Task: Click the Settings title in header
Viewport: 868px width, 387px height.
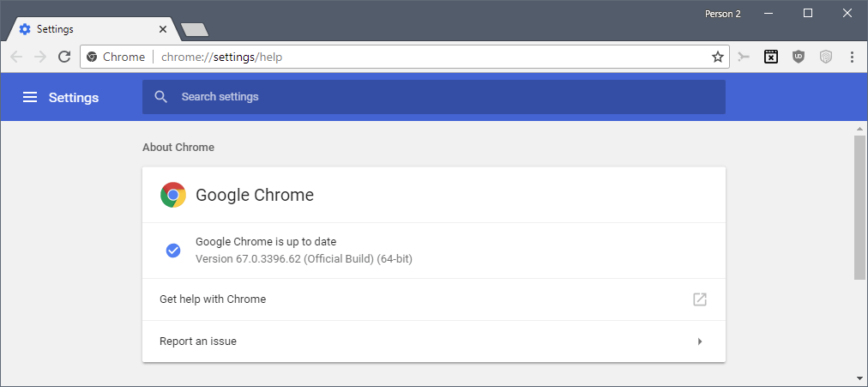Action: pos(74,98)
